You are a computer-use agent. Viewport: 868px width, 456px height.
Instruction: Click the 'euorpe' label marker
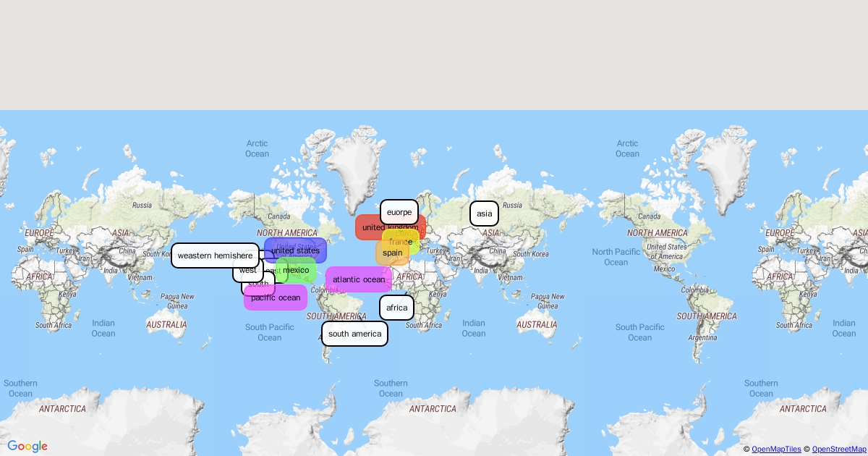click(399, 212)
